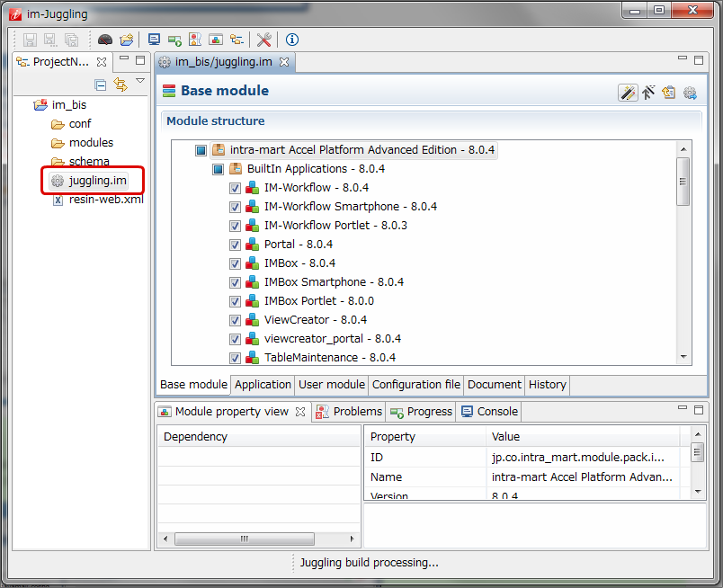Open the History tab
Image resolution: width=723 pixels, height=588 pixels.
tap(548, 385)
